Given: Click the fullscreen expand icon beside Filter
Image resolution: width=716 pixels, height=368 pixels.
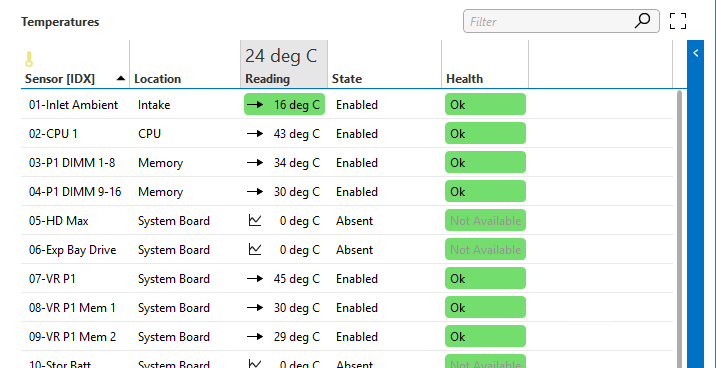Looking at the screenshot, I should 678,21.
